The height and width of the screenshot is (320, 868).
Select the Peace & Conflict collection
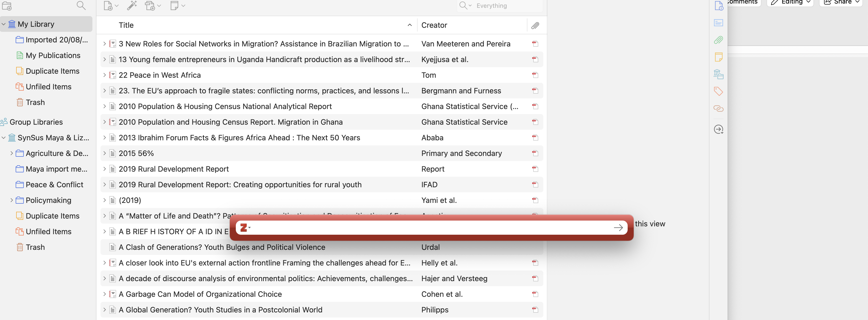click(x=54, y=184)
